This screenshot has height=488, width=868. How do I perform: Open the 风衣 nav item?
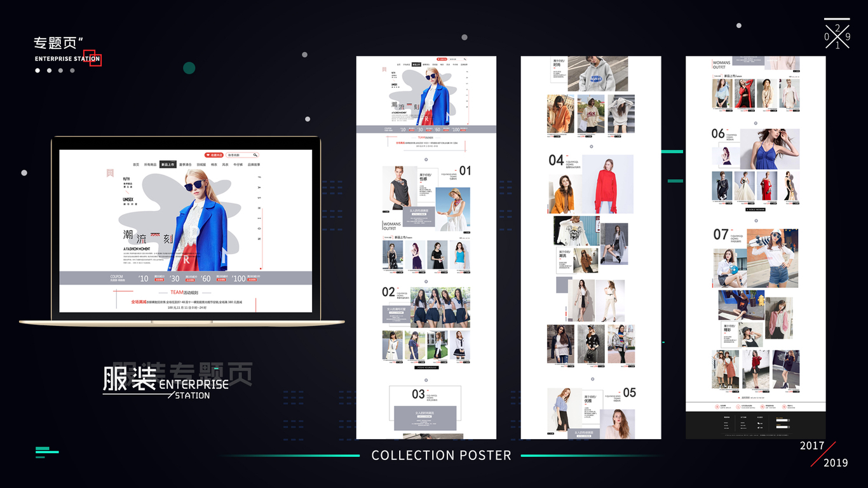(226, 165)
